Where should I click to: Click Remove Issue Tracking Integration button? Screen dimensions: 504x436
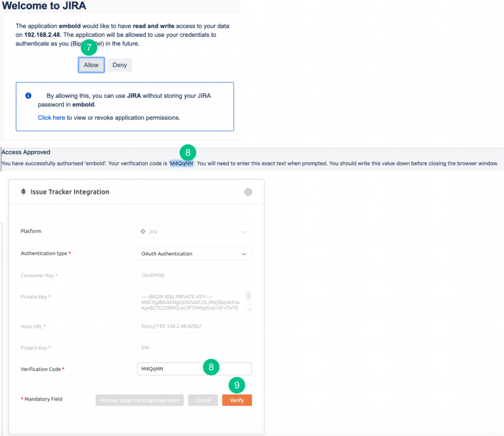point(140,400)
